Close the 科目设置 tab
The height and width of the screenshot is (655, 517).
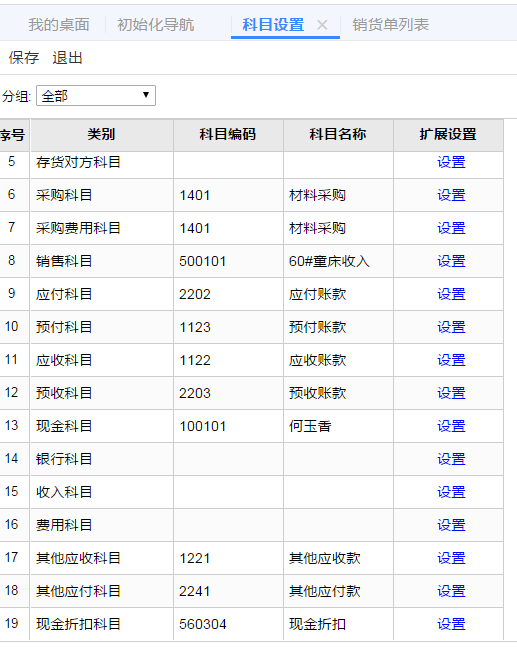(322, 25)
